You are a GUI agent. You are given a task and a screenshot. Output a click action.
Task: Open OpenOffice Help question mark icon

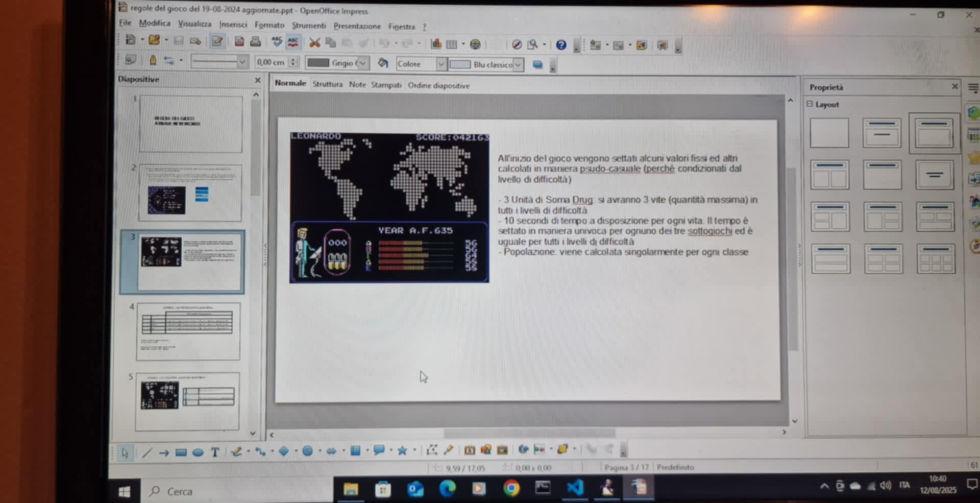[x=561, y=45]
